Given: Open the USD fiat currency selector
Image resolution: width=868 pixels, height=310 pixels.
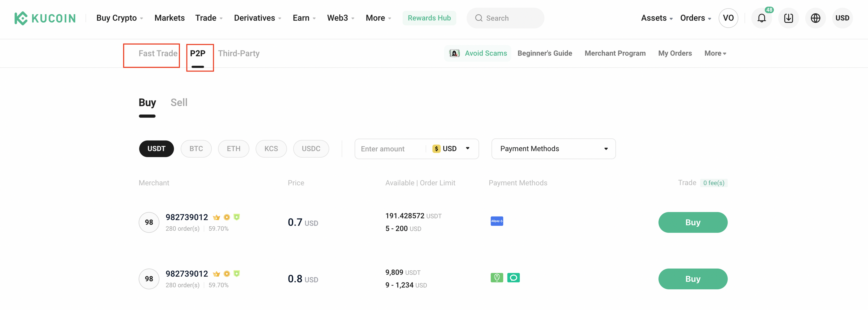Looking at the screenshot, I should point(452,149).
